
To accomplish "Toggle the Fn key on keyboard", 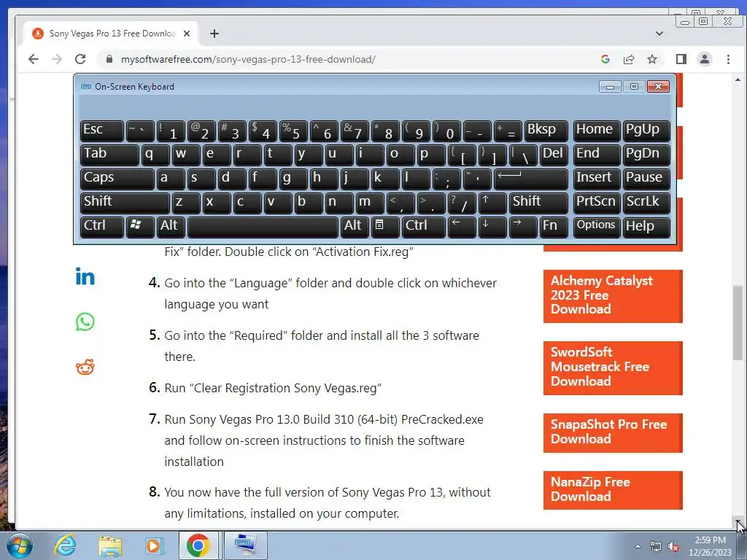I will (x=554, y=226).
